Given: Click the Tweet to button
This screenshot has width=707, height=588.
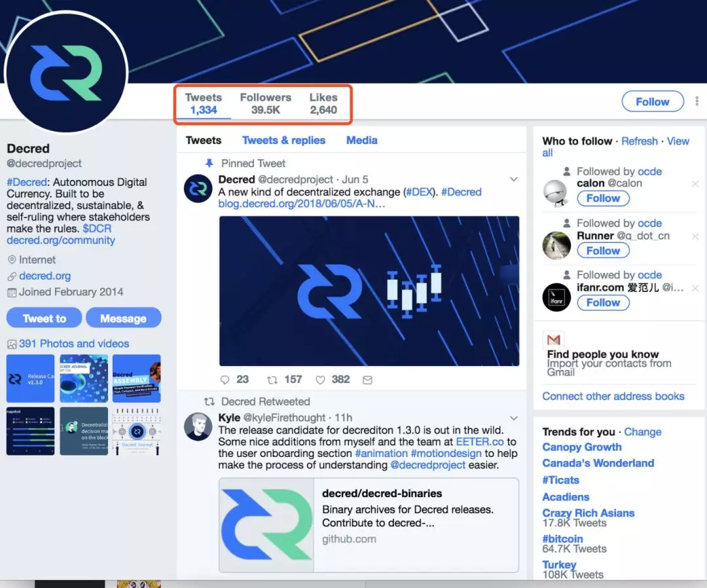Looking at the screenshot, I should pyautogui.click(x=45, y=318).
